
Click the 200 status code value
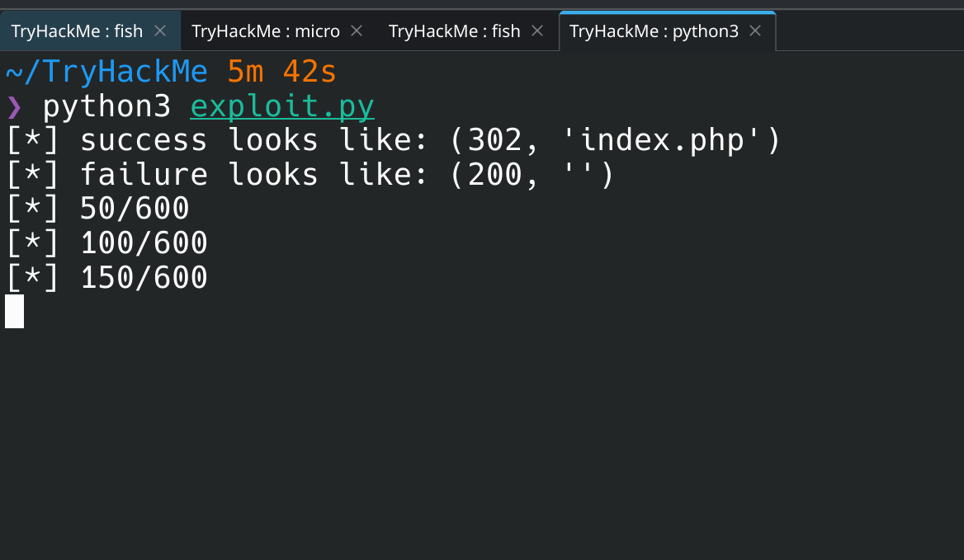(x=495, y=175)
